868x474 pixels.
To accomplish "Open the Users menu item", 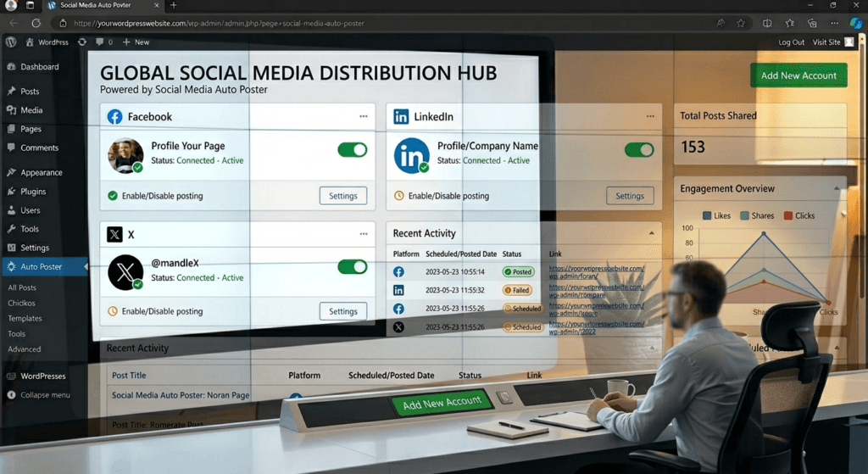I will pos(31,210).
